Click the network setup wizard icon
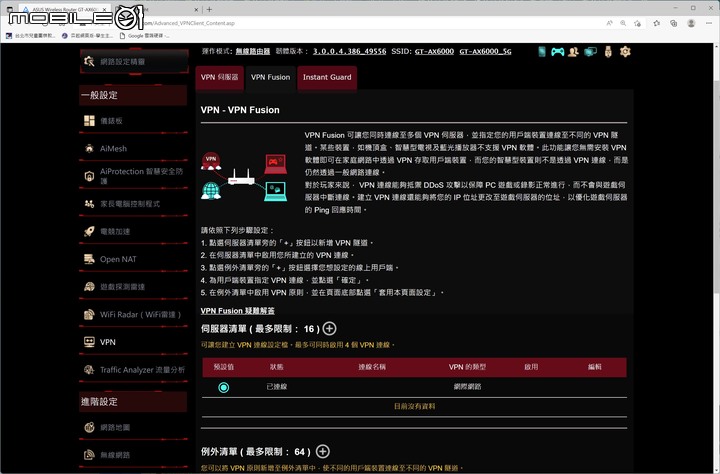720x474 pixels. [89, 61]
